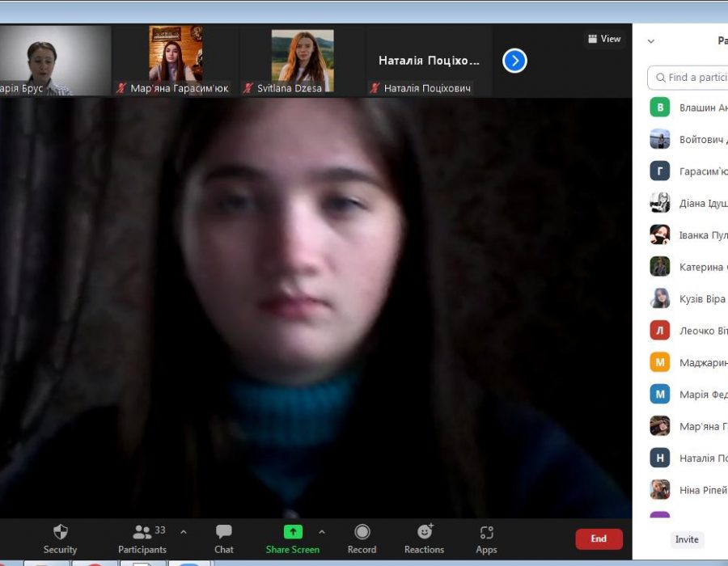Viewport: 728px width, 566px height.
Task: Open the Chat panel
Action: click(224, 532)
